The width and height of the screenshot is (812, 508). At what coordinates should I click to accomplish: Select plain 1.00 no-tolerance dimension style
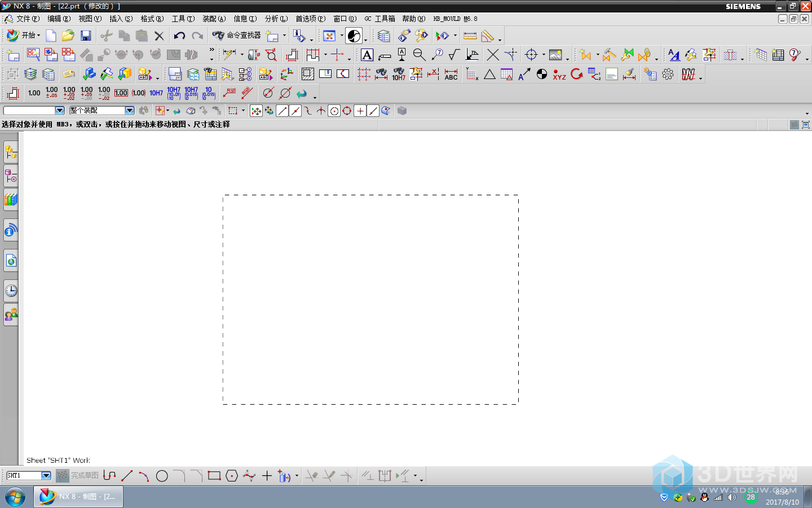click(x=34, y=93)
